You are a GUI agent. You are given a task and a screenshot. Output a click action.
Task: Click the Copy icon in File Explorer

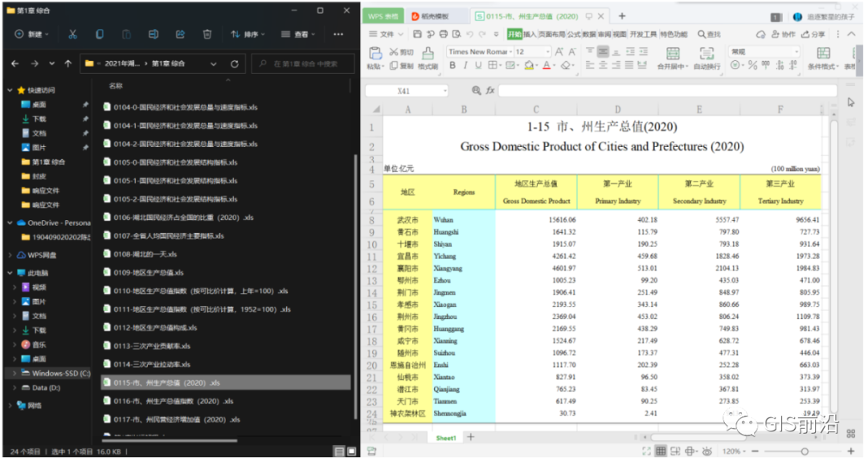point(100,35)
